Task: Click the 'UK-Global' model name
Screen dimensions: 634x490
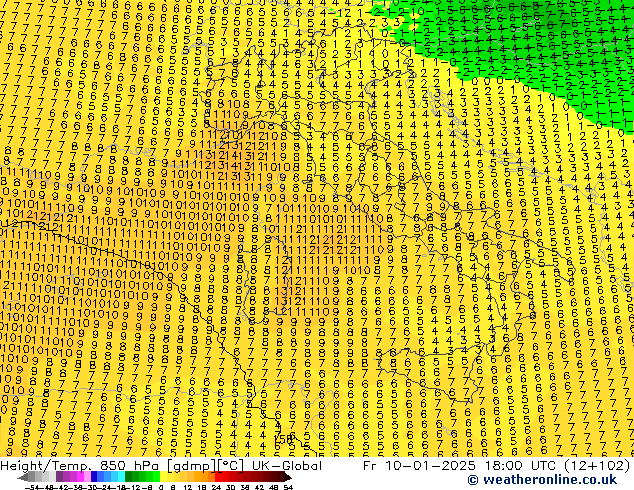Action: click(287, 466)
